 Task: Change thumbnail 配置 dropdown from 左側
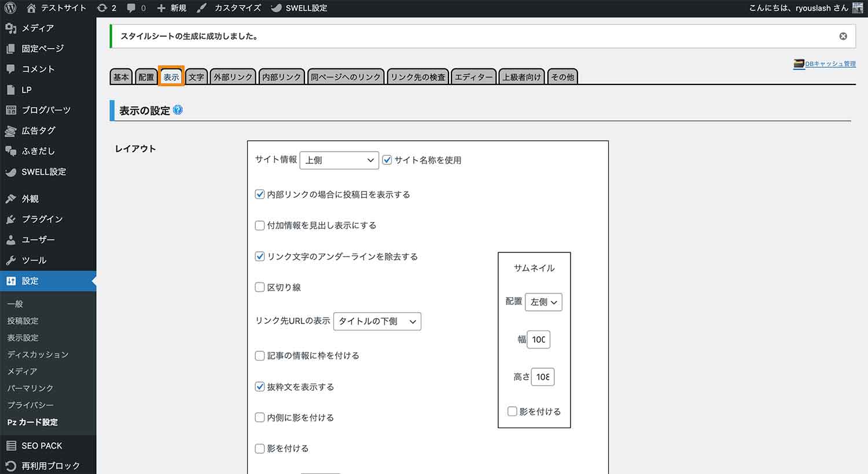tap(543, 302)
